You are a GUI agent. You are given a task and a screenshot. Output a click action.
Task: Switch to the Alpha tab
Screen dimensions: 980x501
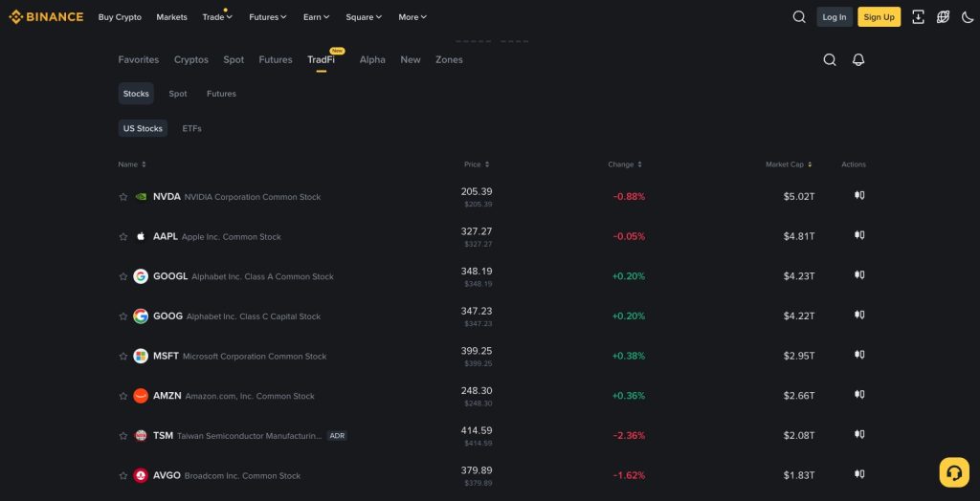pyautogui.click(x=372, y=60)
